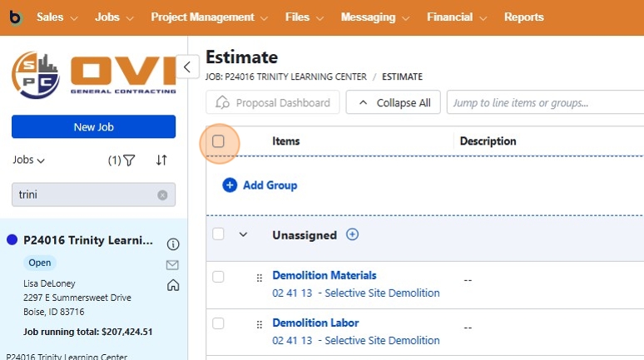
Task: Check the Unassigned group checkbox
Action: tap(218, 234)
